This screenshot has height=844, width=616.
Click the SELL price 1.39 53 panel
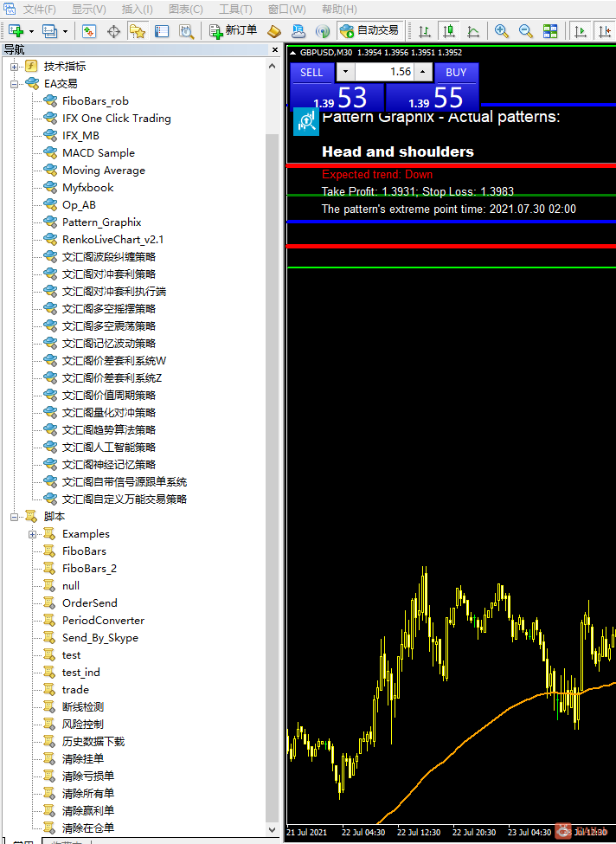click(337, 98)
